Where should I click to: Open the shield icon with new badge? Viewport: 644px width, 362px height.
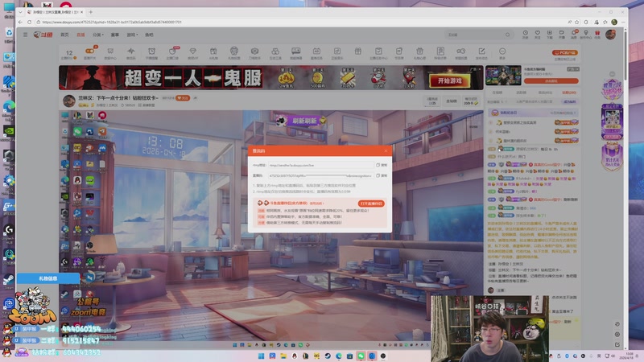click(x=172, y=53)
